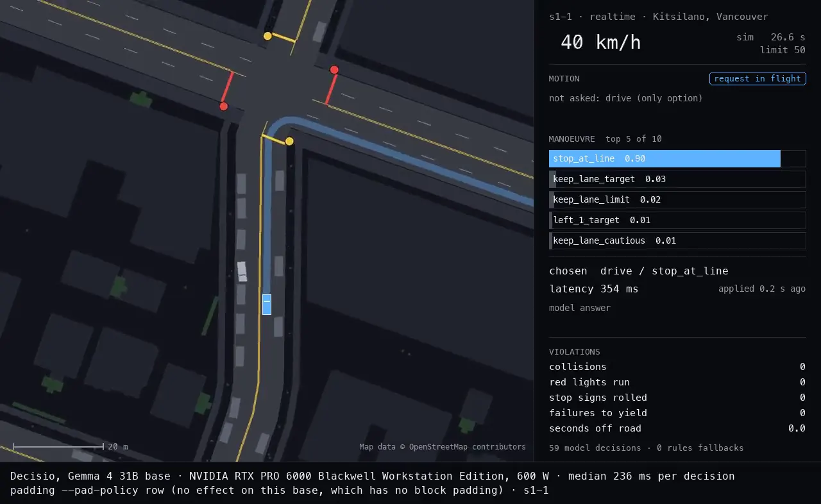The image size is (821, 504).
Task: Click the "Map data © OpenStreetMap contributors" attribution
Action: 443,447
